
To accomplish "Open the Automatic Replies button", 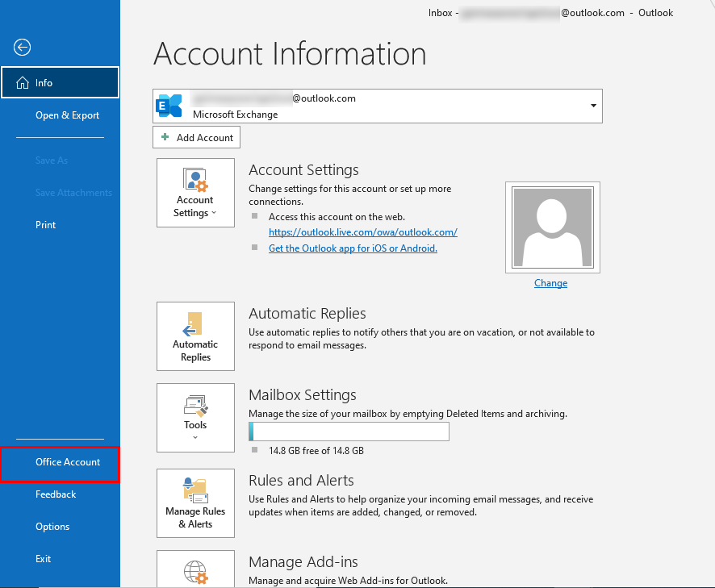I will 195,336.
